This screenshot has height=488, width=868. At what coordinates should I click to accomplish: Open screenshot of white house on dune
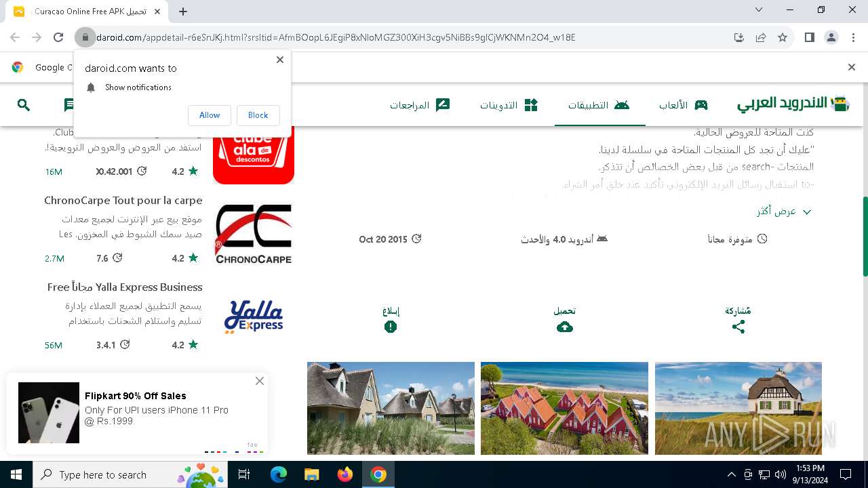pos(738,408)
